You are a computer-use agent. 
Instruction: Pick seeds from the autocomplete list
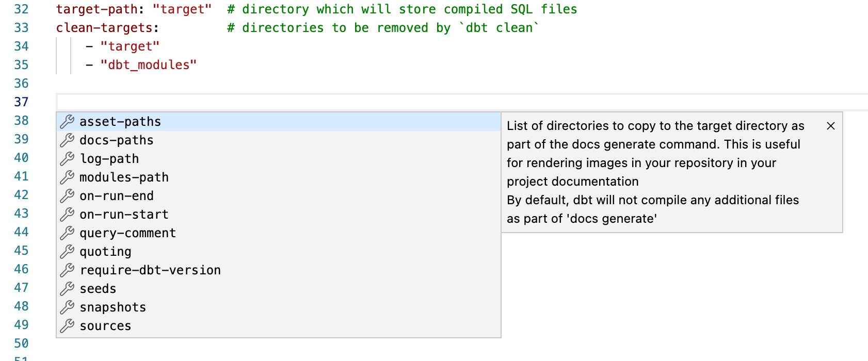tap(279, 289)
